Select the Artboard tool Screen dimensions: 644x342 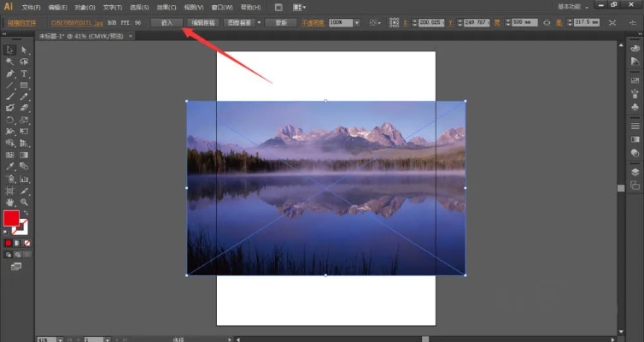(9, 191)
